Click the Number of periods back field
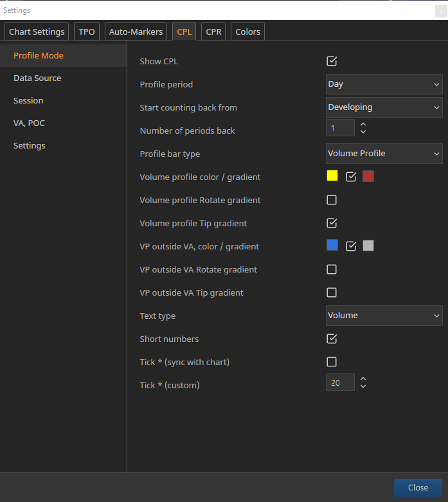The width and height of the screenshot is (448, 502). 340,128
